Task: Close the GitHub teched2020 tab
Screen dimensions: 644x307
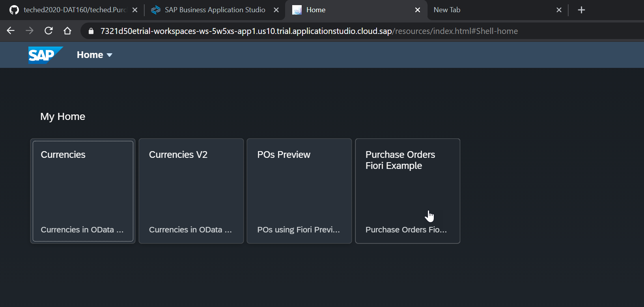Action: click(x=135, y=10)
